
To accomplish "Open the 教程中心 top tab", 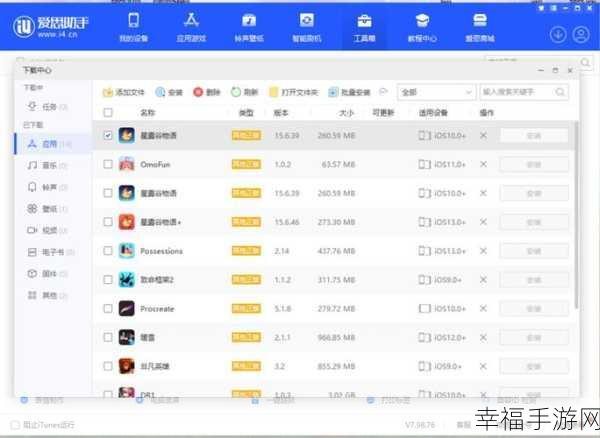I will pyautogui.click(x=422, y=27).
